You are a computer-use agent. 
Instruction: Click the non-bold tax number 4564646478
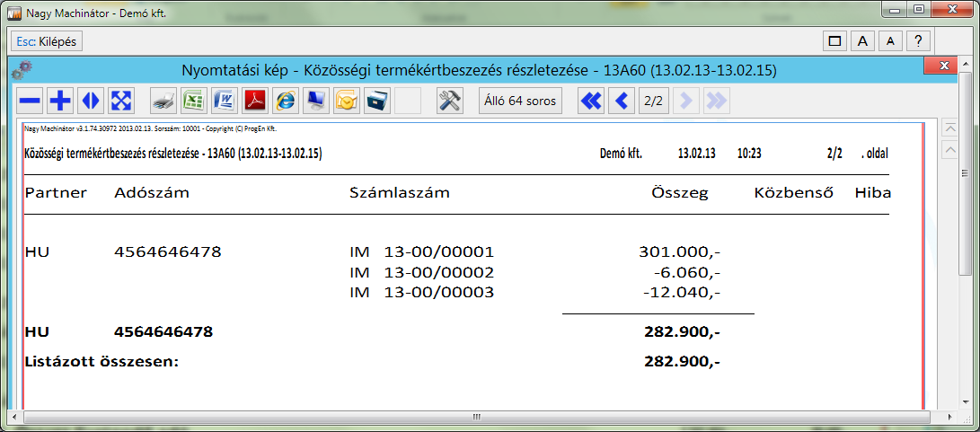[x=167, y=252]
